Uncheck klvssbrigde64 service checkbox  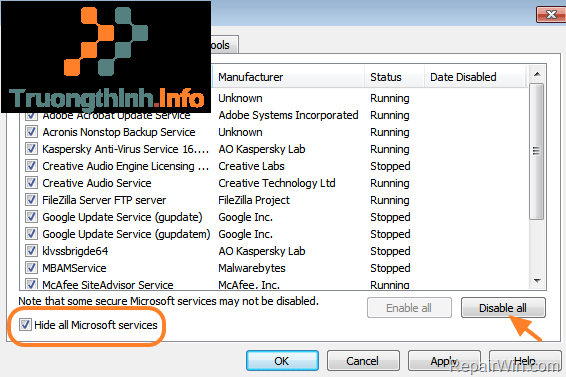click(31, 251)
